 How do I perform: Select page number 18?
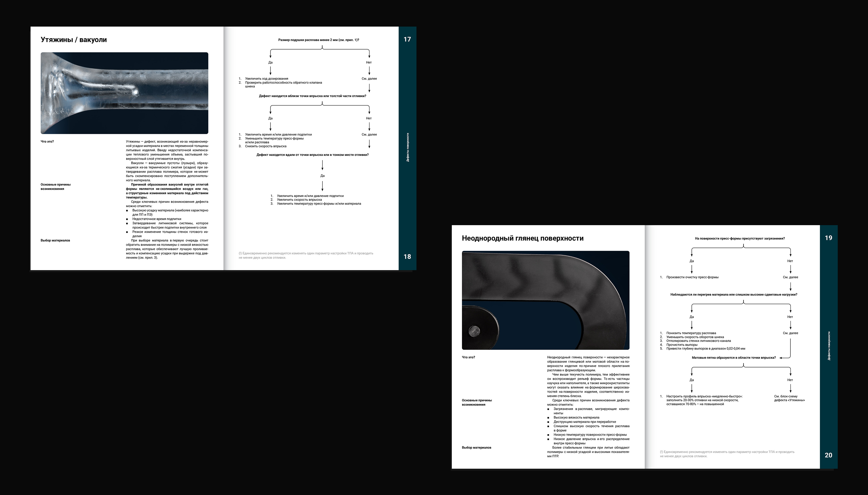[407, 257]
